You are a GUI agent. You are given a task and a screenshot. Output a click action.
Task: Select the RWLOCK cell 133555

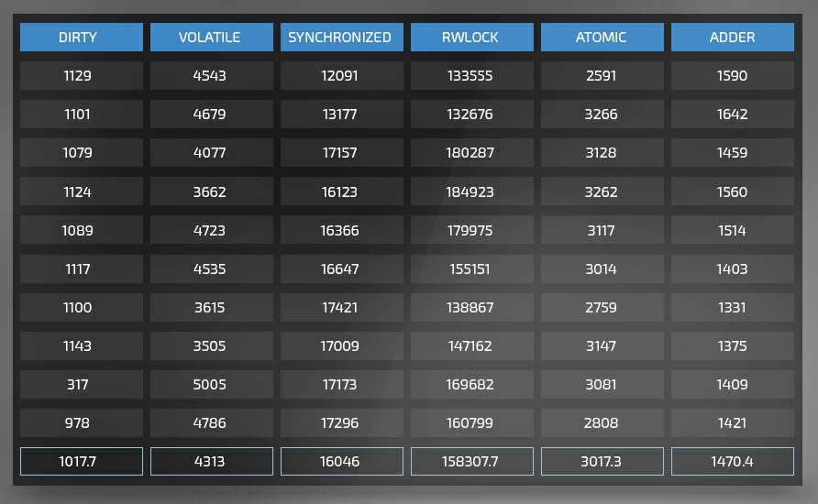[472, 75]
